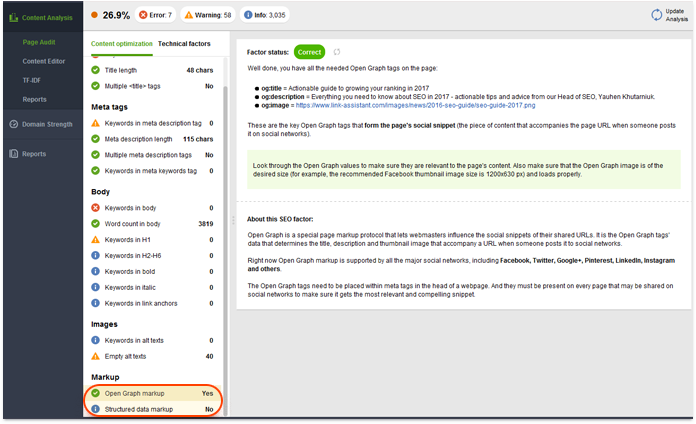Click the Error: 7 counter

pos(155,15)
